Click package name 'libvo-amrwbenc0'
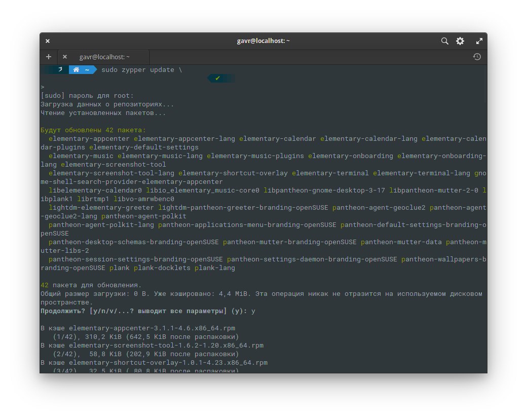The height and width of the screenshot is (420, 527). (144, 199)
